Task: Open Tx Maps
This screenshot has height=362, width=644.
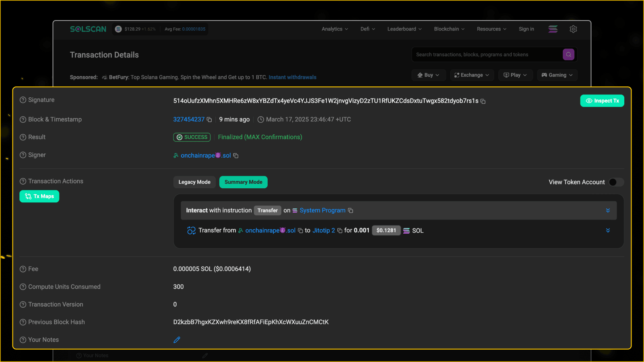Action: 39,196
